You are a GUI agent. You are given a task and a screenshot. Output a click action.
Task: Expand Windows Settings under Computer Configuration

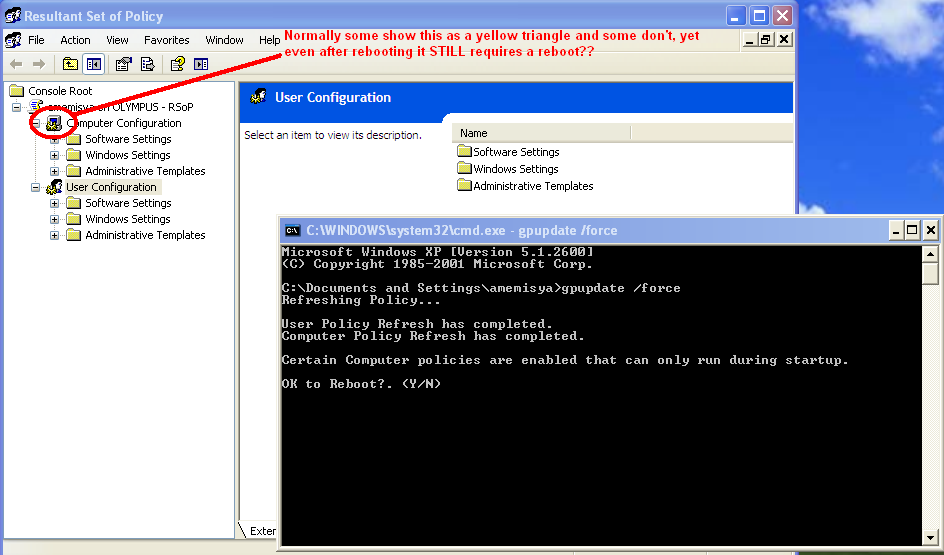[x=54, y=155]
